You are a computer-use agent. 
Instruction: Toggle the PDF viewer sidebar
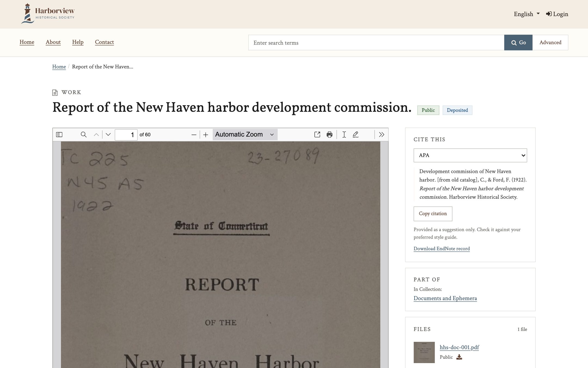pyautogui.click(x=59, y=135)
